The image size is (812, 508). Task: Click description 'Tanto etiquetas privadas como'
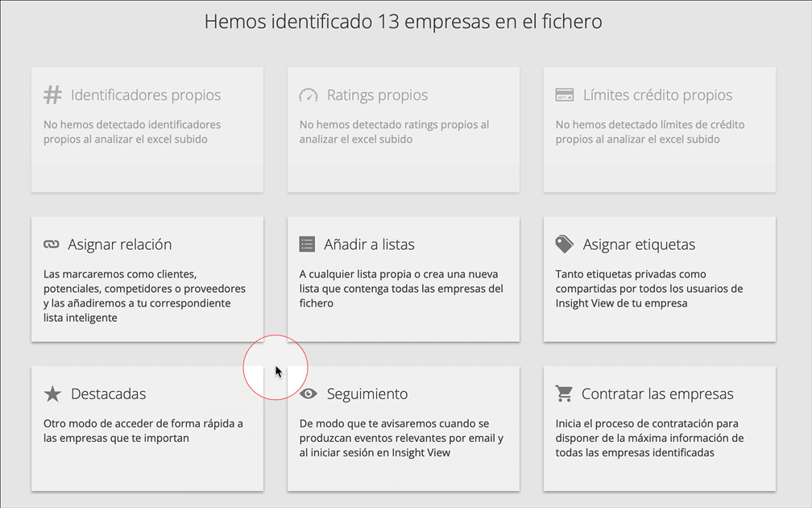(x=649, y=289)
